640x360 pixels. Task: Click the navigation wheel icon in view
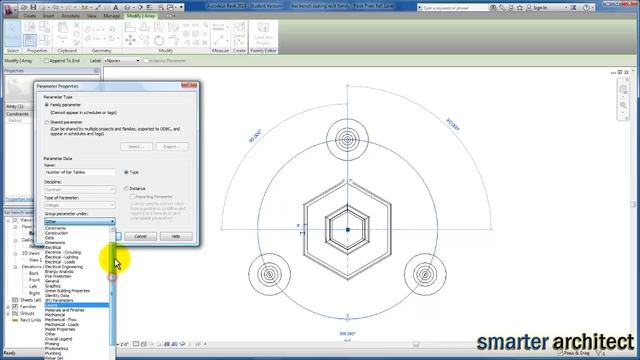pos(623,89)
